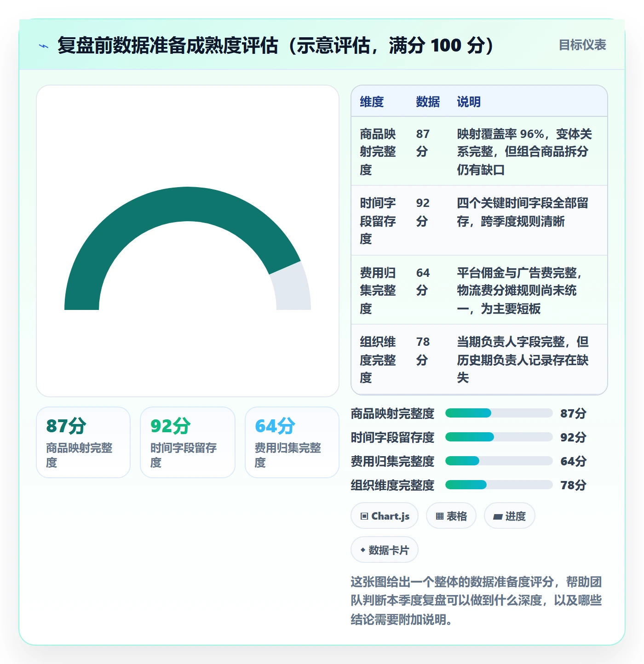Click the 时间字段留存度 label beside its progress bar
This screenshot has height=664, width=644.
coord(392,437)
